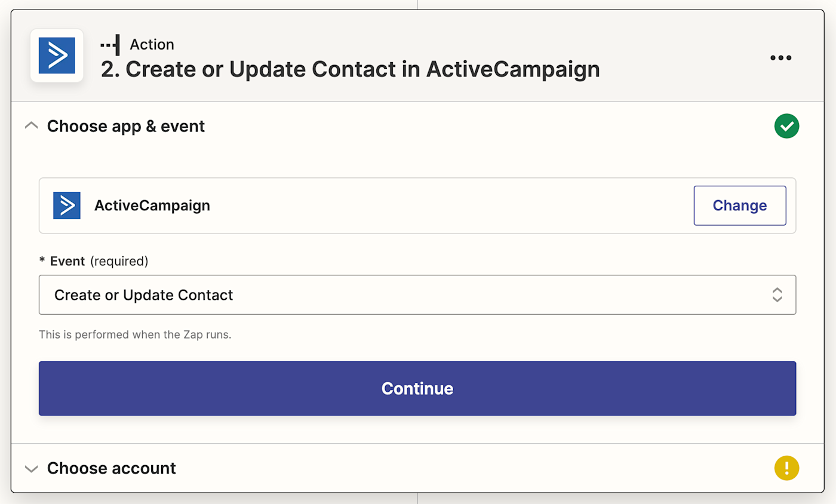Click the up-down arrows in Event field

[x=777, y=294]
